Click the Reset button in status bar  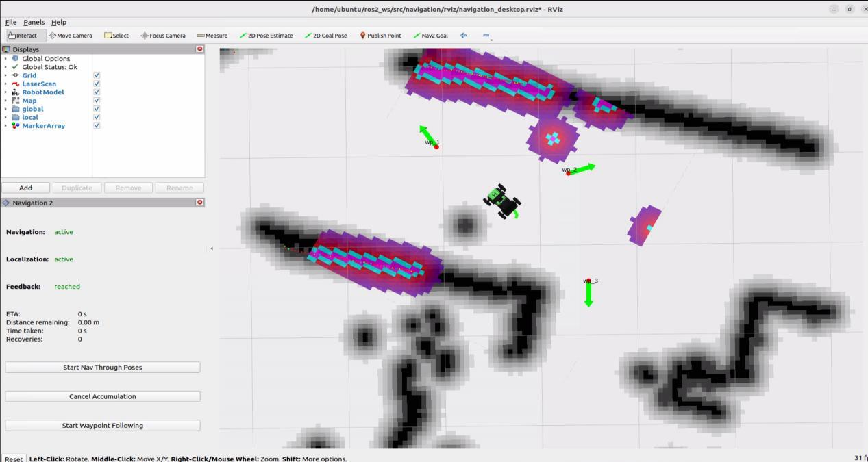[x=14, y=458]
